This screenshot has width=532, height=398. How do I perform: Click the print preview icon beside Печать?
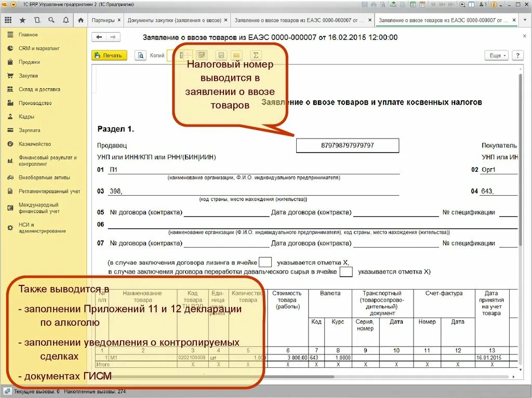tap(140, 55)
